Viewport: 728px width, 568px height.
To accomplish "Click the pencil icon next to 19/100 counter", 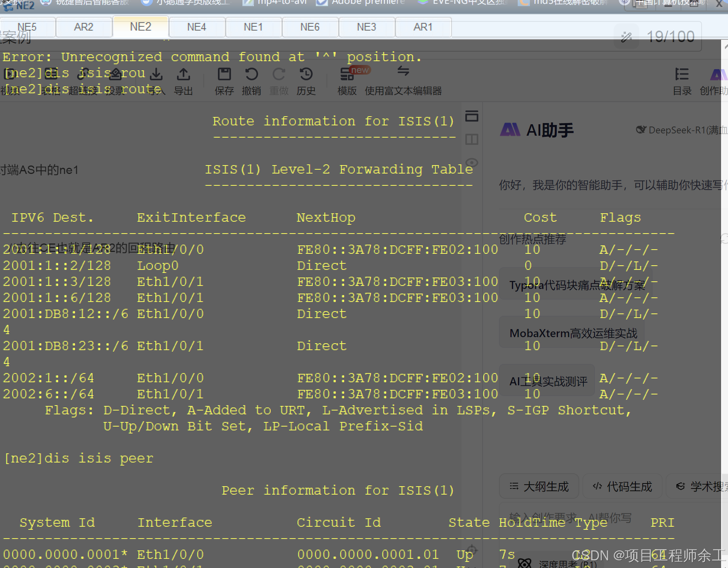I will (626, 37).
